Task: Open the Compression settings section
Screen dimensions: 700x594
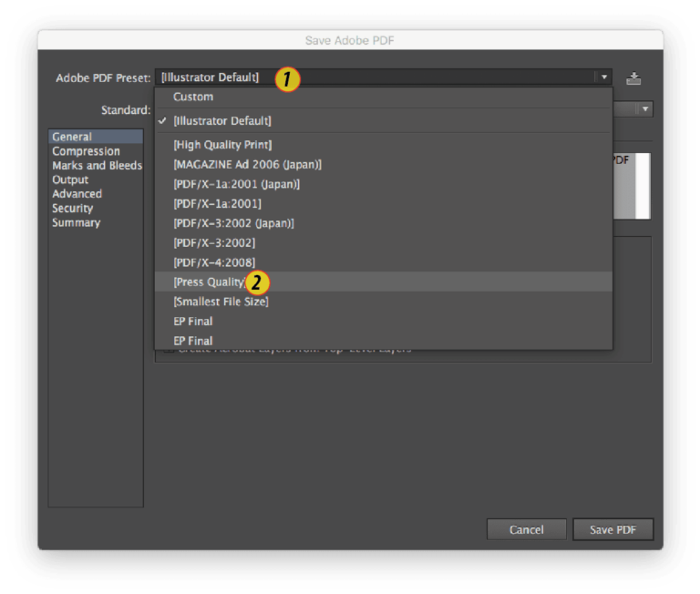Action: click(86, 151)
